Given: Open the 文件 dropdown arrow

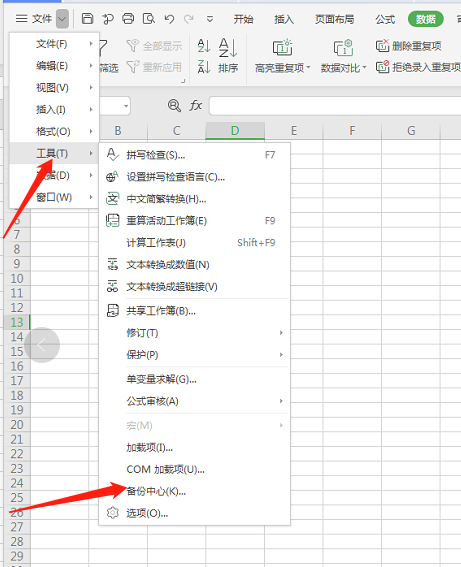Looking at the screenshot, I should click(x=62, y=19).
